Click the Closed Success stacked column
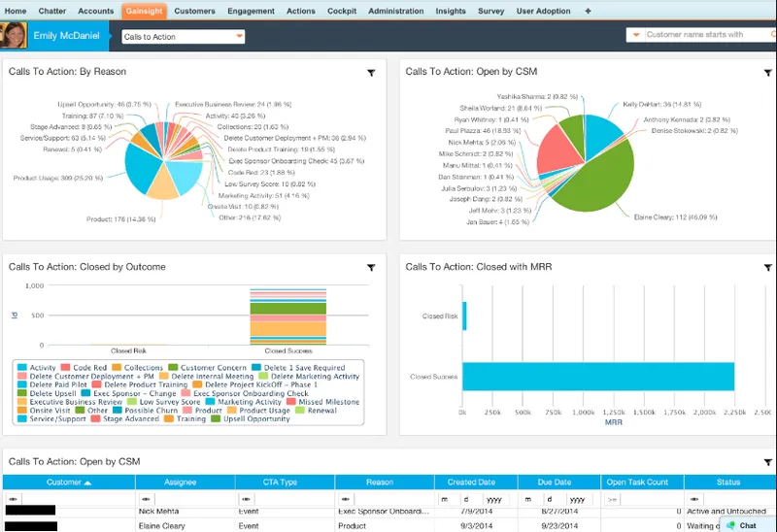This screenshot has height=532, width=777. coord(287,316)
